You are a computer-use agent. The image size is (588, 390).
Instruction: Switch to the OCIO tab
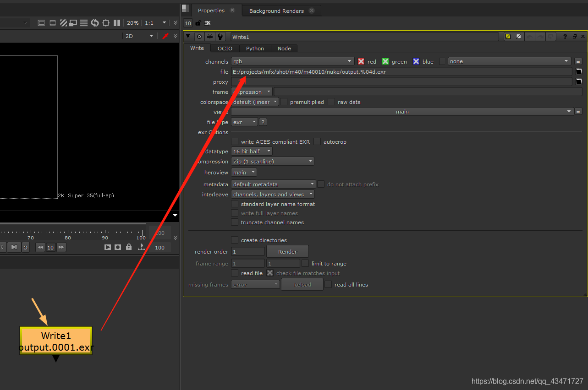[x=225, y=49]
